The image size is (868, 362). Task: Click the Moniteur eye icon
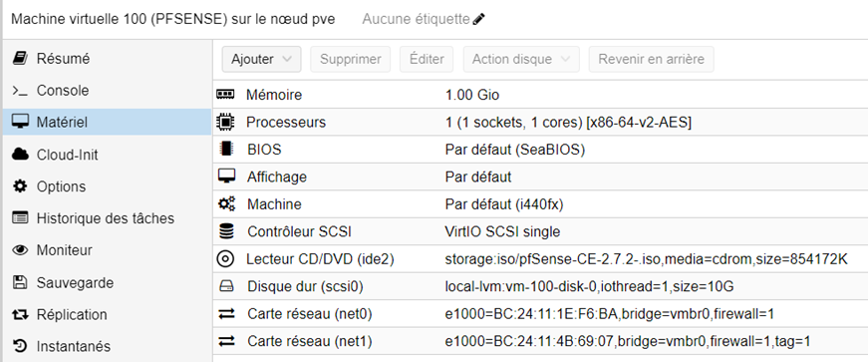(x=20, y=250)
